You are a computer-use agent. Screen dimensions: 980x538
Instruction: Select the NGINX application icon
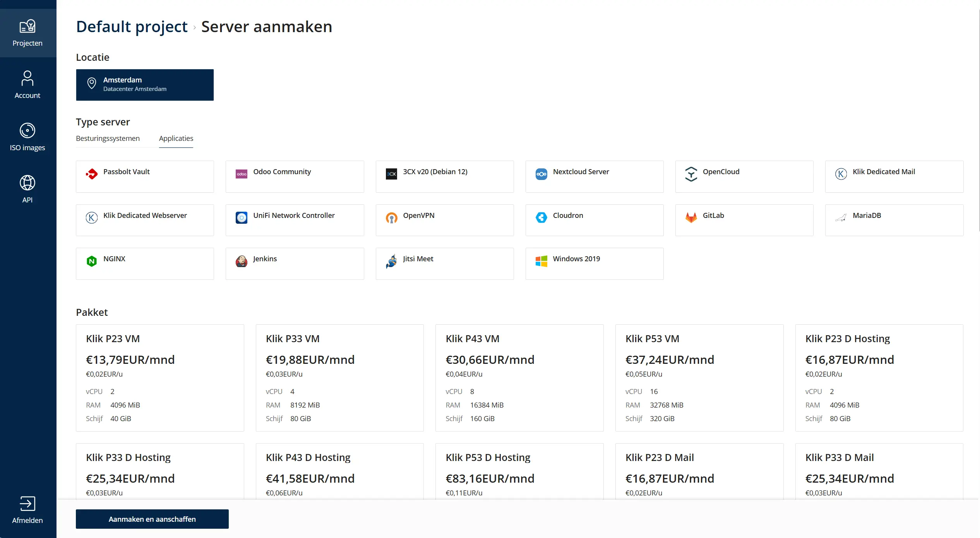(x=92, y=261)
